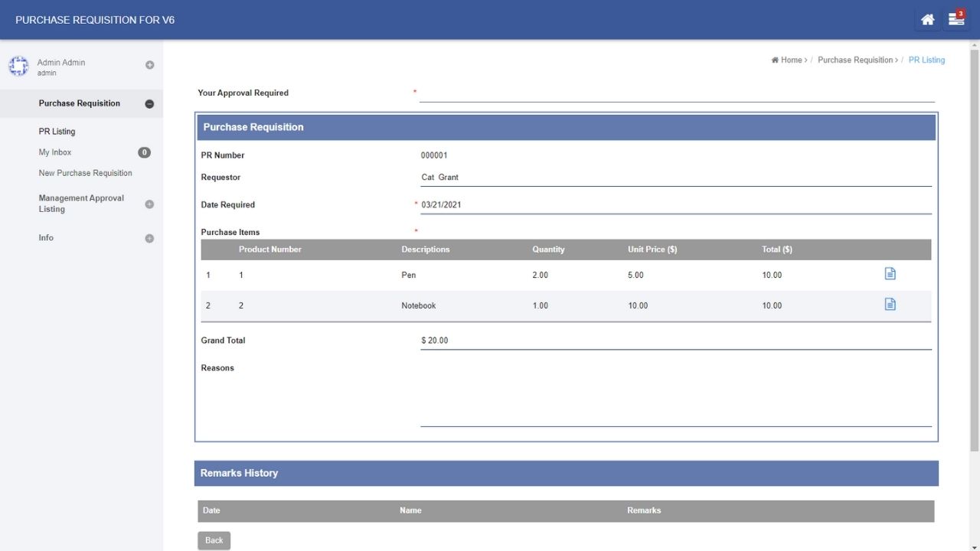The width and height of the screenshot is (980, 551).
Task: Open My Inbox in sidebar
Action: [x=55, y=152]
